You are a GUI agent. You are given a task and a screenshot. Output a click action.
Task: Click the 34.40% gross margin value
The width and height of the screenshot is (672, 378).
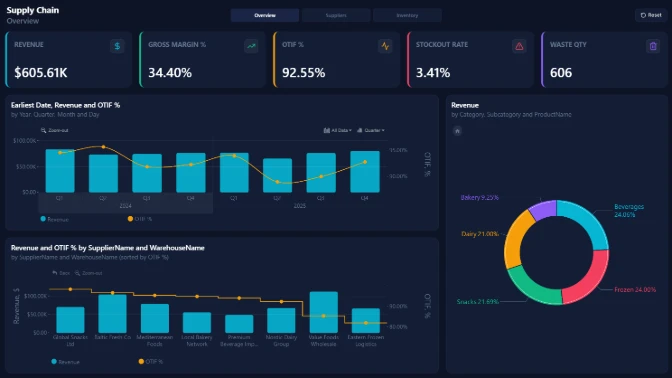(x=170, y=72)
